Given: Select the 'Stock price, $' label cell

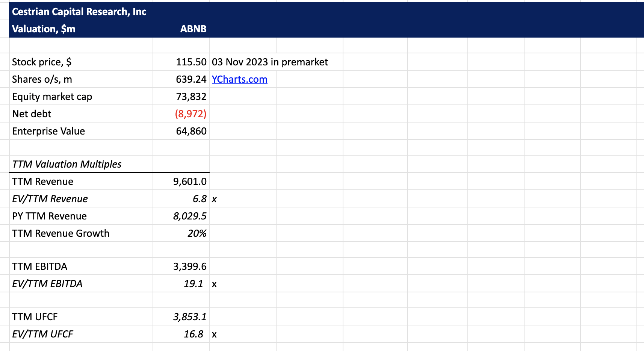Looking at the screenshot, I should click(42, 62).
